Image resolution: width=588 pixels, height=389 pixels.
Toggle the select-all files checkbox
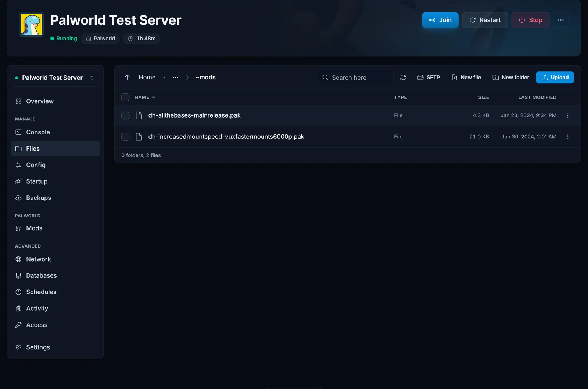(x=125, y=97)
